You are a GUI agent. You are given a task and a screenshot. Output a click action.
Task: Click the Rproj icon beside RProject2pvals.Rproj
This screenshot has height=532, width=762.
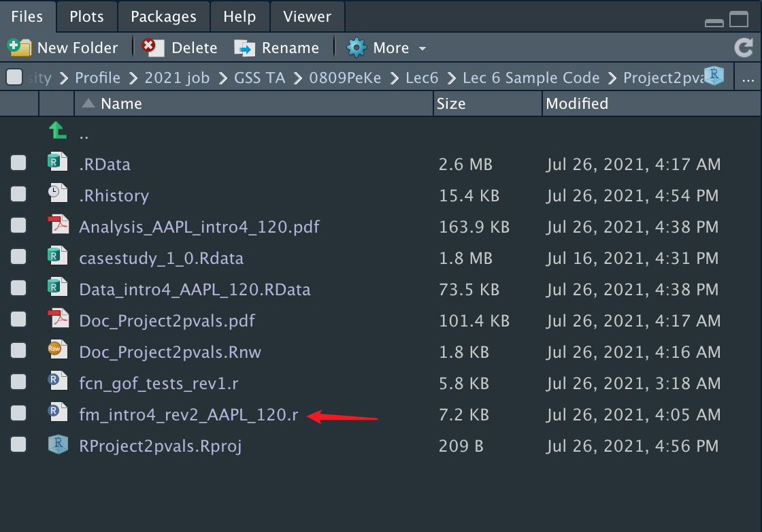[x=58, y=446]
